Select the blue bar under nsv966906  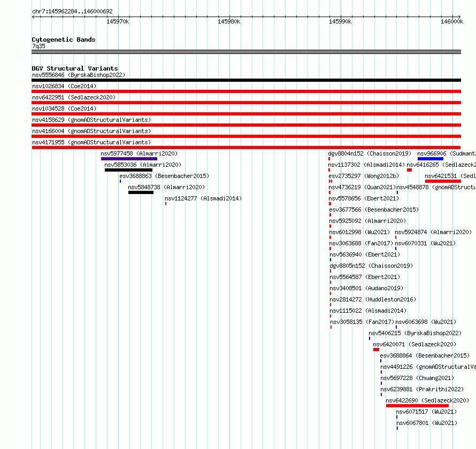[x=431, y=159]
